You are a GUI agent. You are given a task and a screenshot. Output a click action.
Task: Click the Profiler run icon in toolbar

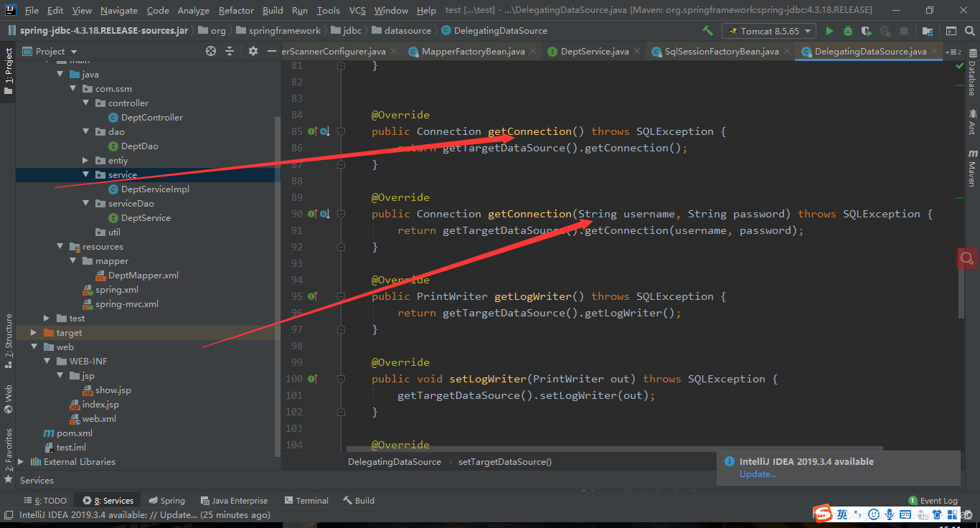[885, 31]
